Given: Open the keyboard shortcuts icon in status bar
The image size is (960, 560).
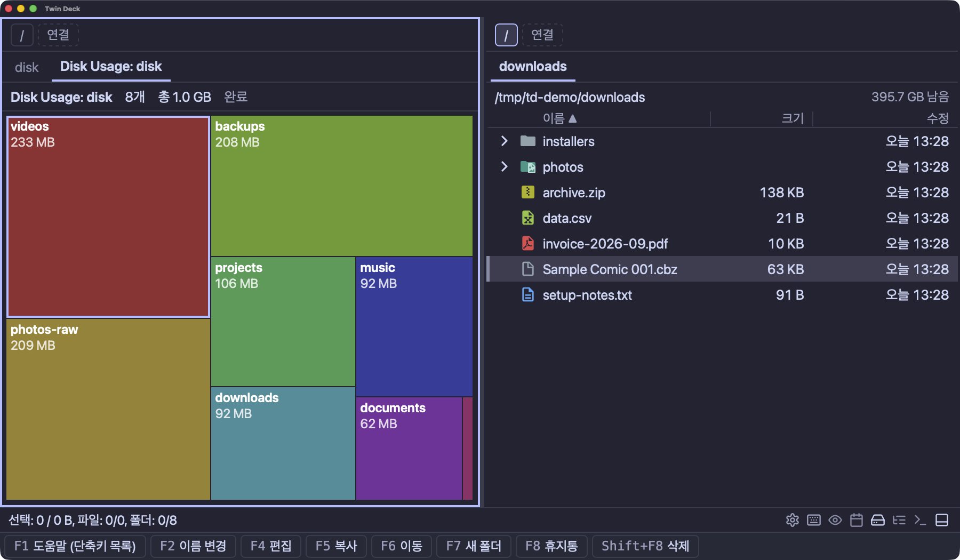Looking at the screenshot, I should point(814,520).
